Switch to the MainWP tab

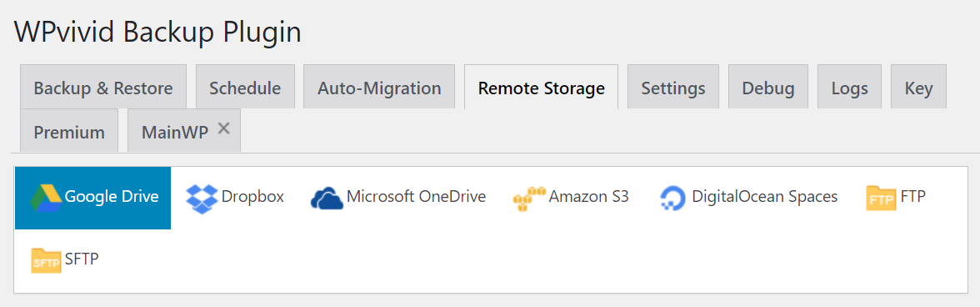[x=175, y=131]
